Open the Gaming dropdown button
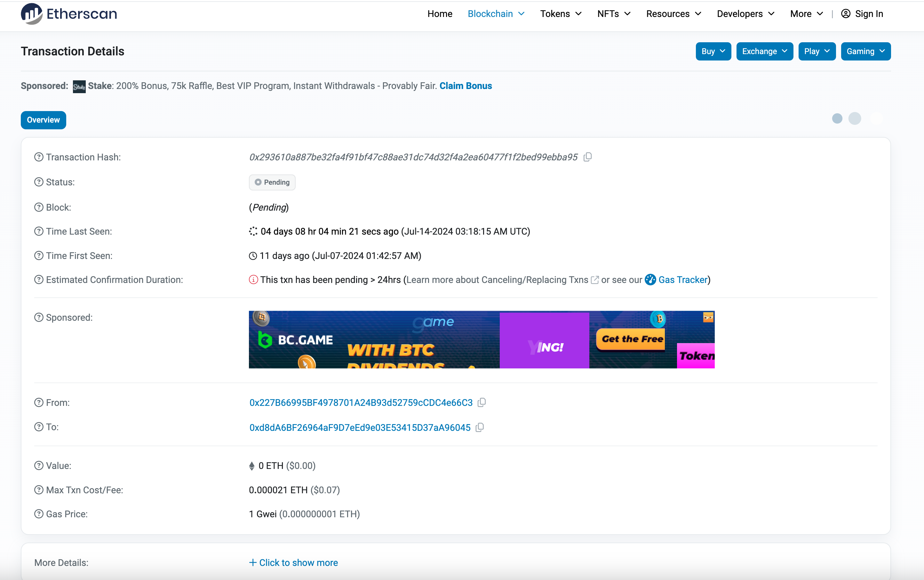The width and height of the screenshot is (924, 580). [865, 52]
